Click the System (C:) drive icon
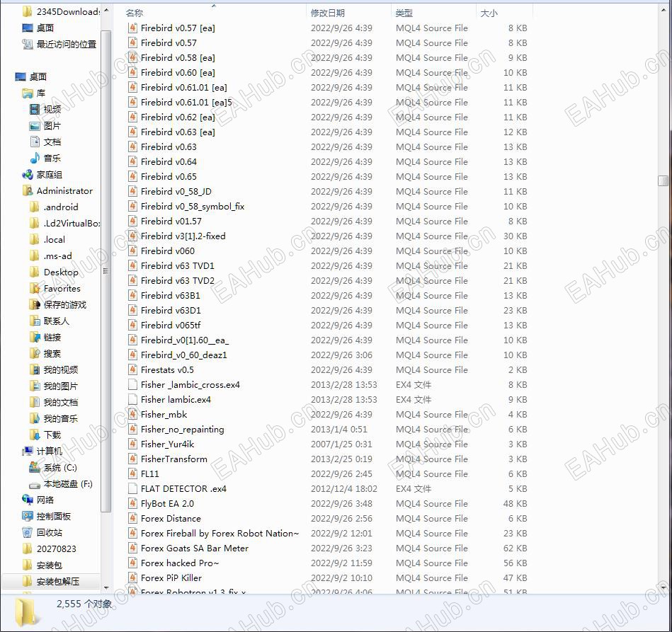The height and width of the screenshot is (632, 672). click(35, 468)
